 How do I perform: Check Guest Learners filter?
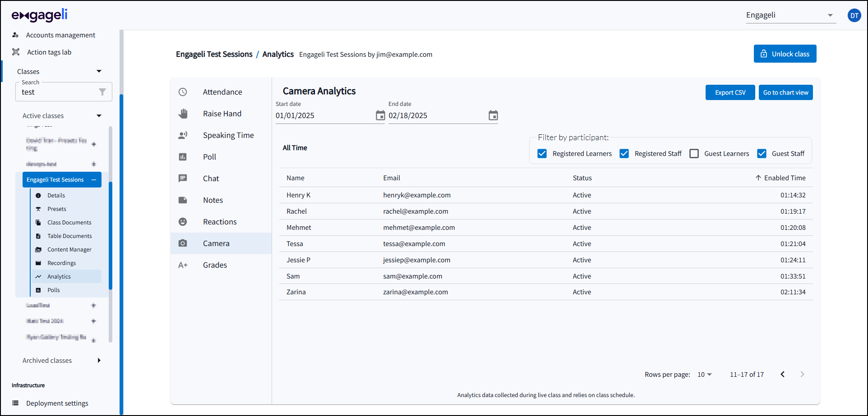coord(694,154)
